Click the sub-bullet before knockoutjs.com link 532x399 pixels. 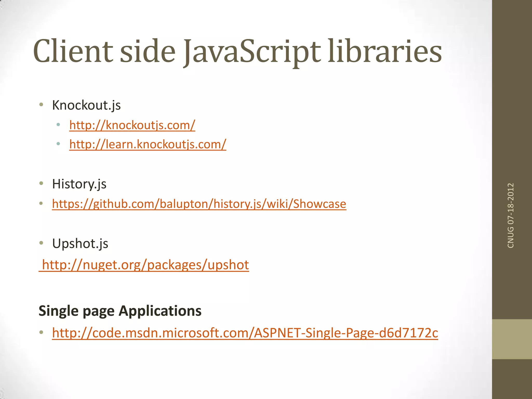coord(58,125)
